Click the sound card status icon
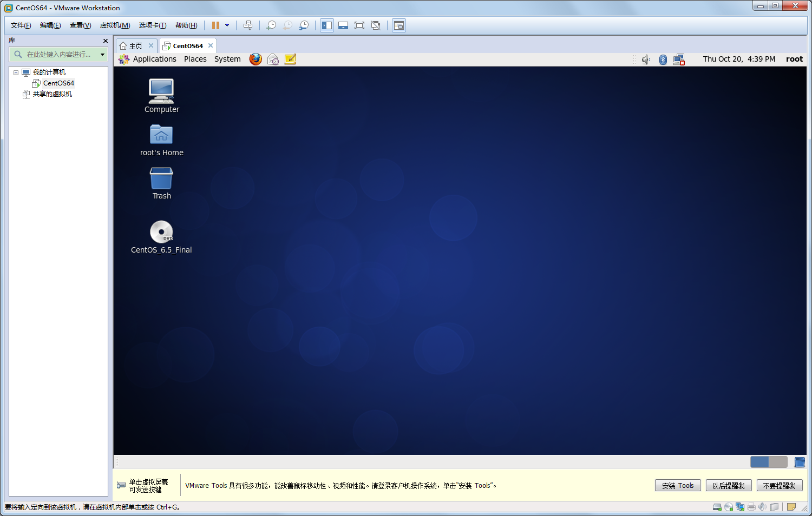Screen dimensions: 812x516 pos(763,507)
